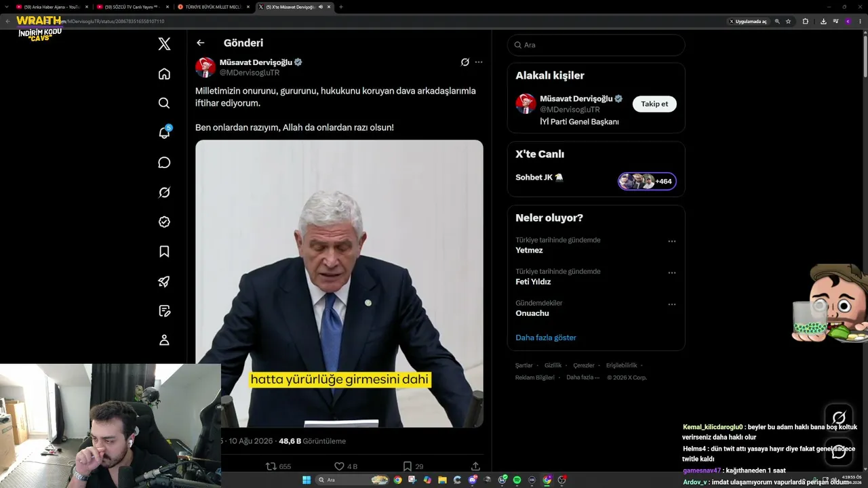Open the Gizlilik footer link
868x488 pixels.
tap(553, 365)
